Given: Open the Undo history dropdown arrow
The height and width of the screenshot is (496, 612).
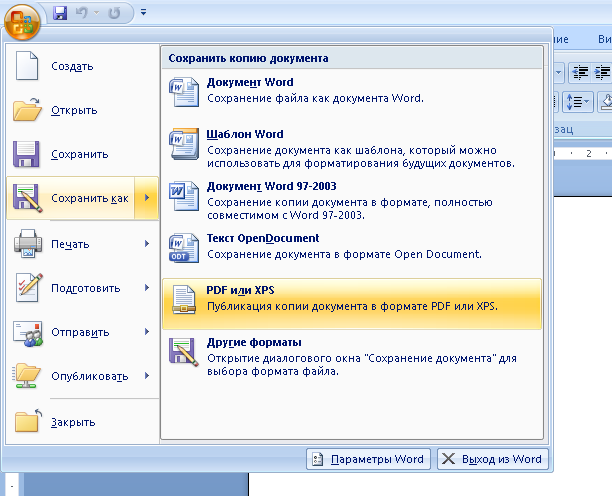Looking at the screenshot, I should (96, 13).
